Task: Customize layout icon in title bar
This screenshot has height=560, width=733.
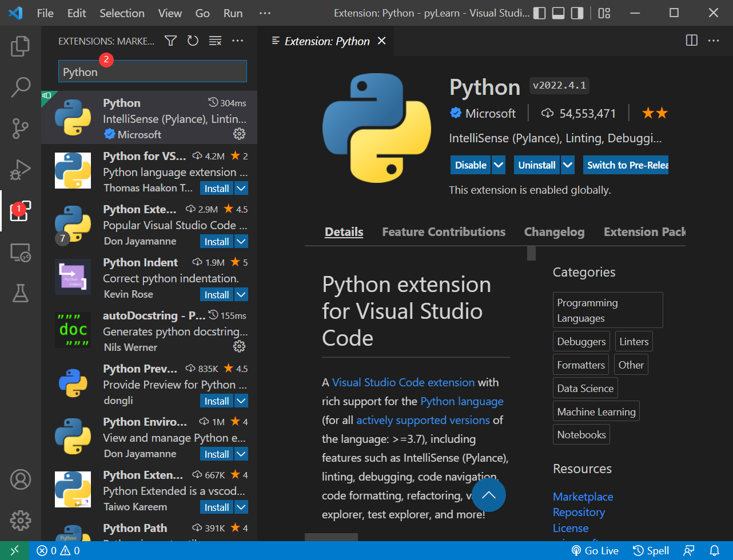Action: 604,13
